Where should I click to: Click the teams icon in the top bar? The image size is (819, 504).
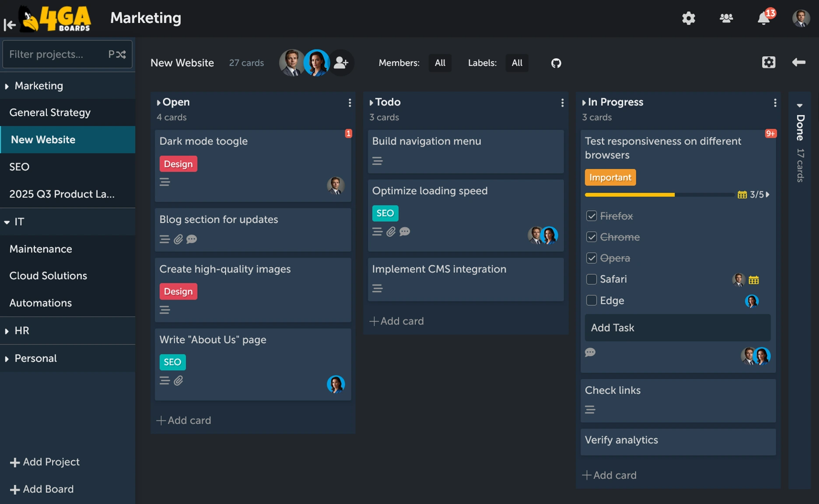click(726, 18)
